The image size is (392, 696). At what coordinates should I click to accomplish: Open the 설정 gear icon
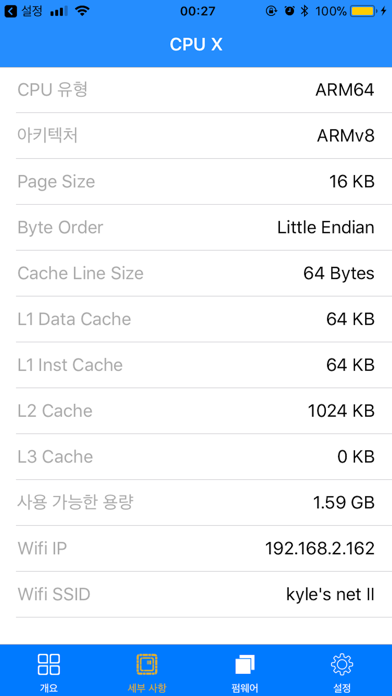[342, 664]
